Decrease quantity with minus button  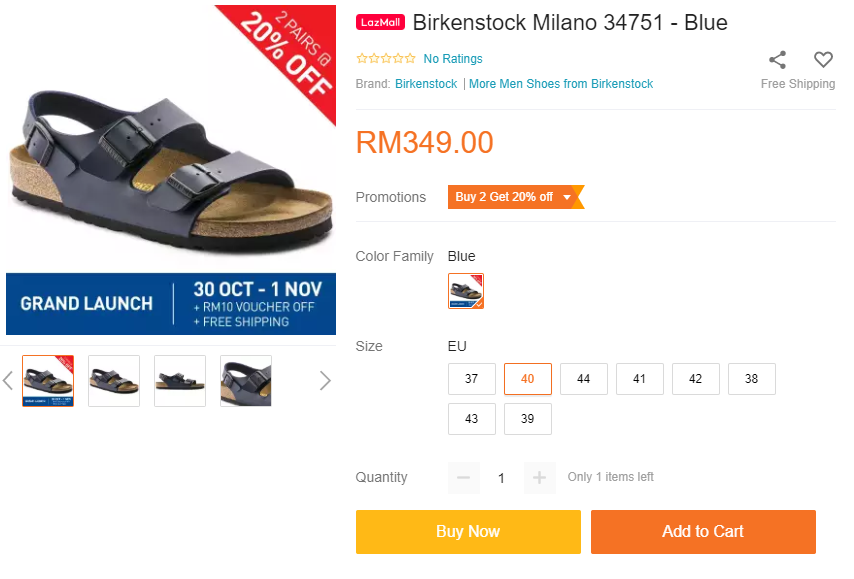[x=463, y=478]
